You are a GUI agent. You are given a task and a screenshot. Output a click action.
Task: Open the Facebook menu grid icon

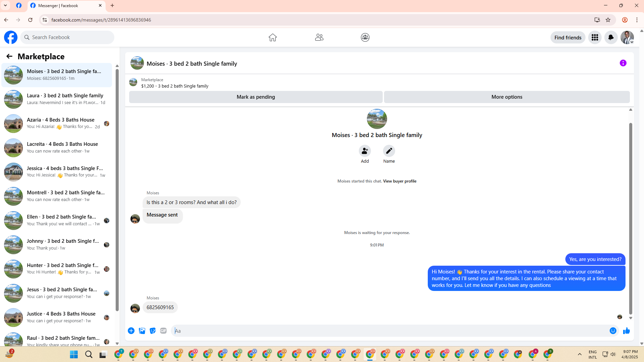tap(595, 37)
